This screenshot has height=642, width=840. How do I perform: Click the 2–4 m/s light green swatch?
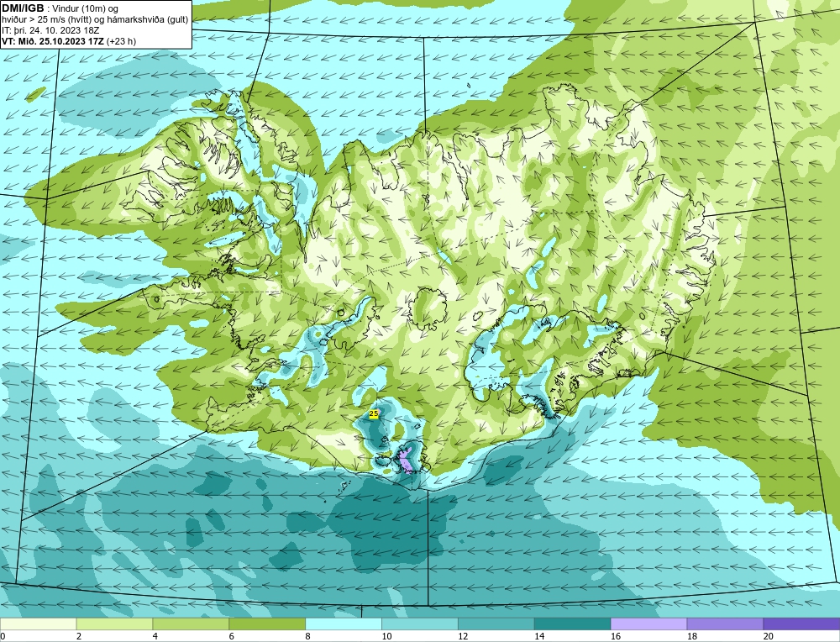click(114, 624)
